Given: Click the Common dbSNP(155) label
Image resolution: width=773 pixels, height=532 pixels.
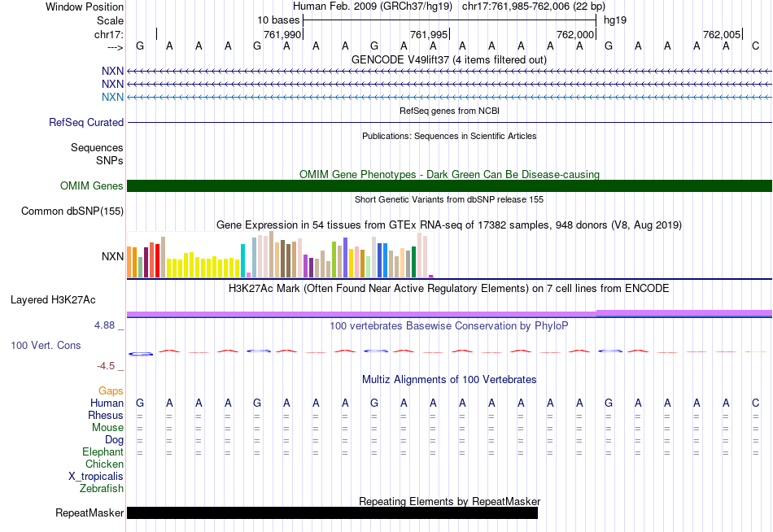Looking at the screenshot, I should [x=72, y=211].
